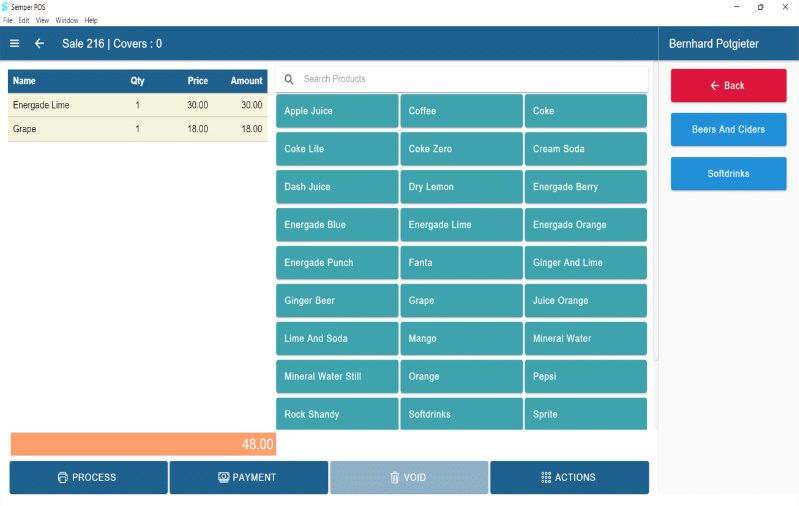Add Lime And Soda product

tap(337, 338)
